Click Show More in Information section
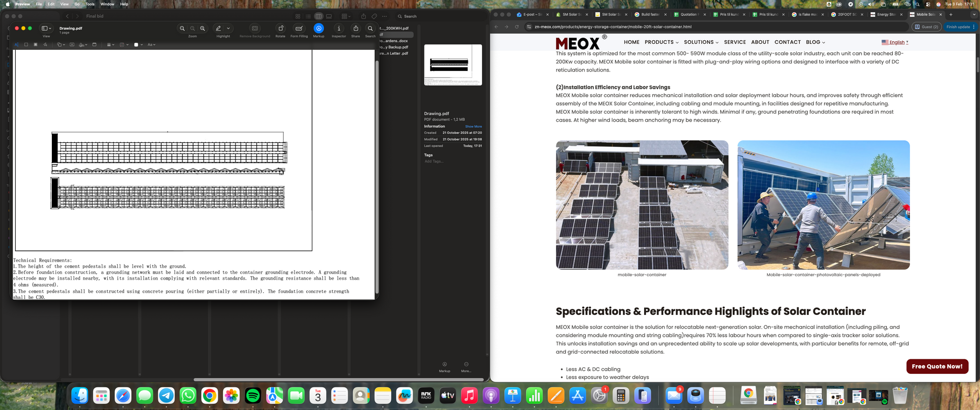Viewport: 980px width, 410px height. pyautogui.click(x=473, y=127)
